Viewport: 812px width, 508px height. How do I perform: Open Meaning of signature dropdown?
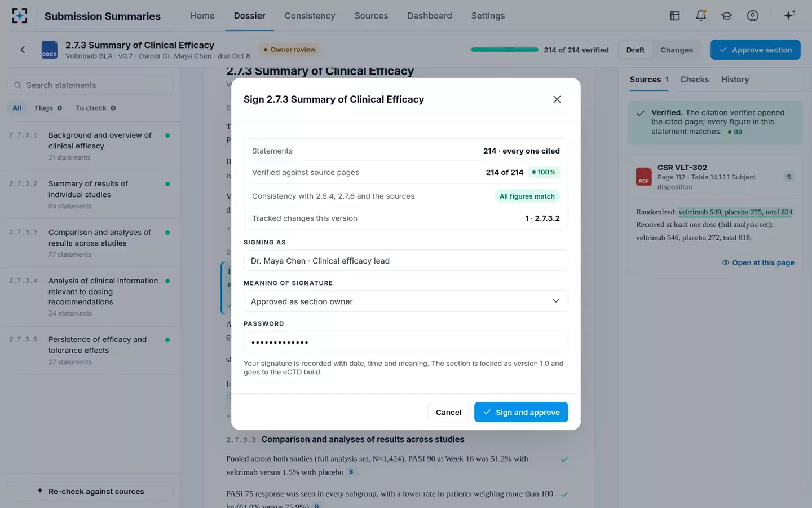coord(405,301)
